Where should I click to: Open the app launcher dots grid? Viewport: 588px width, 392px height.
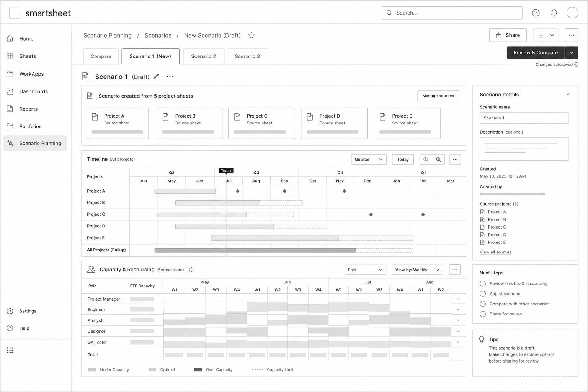tap(10, 350)
